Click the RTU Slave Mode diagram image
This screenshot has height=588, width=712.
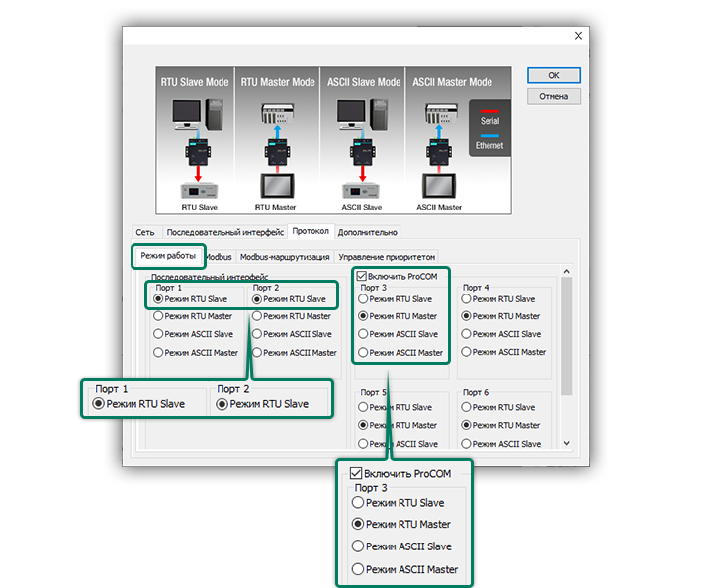pyautogui.click(x=195, y=140)
